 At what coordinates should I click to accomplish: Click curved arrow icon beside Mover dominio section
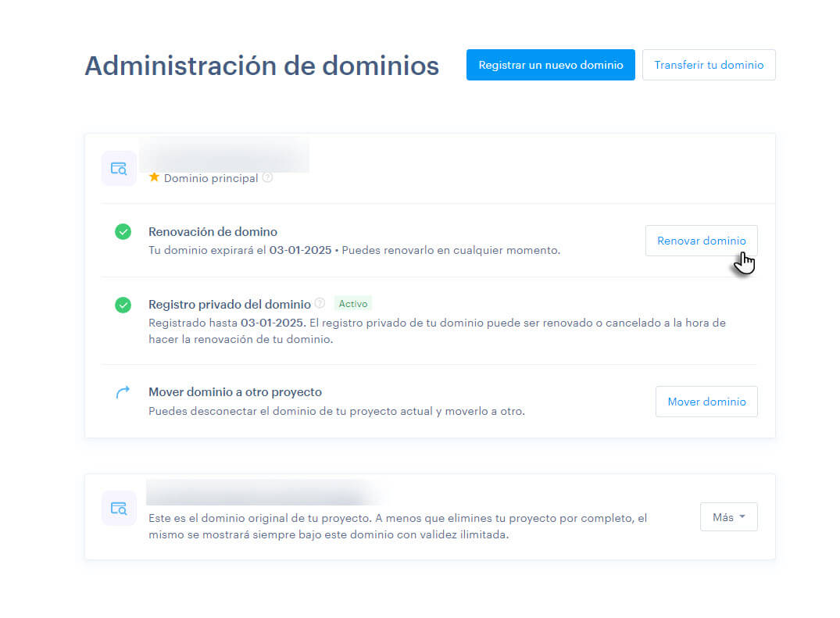[x=123, y=393]
